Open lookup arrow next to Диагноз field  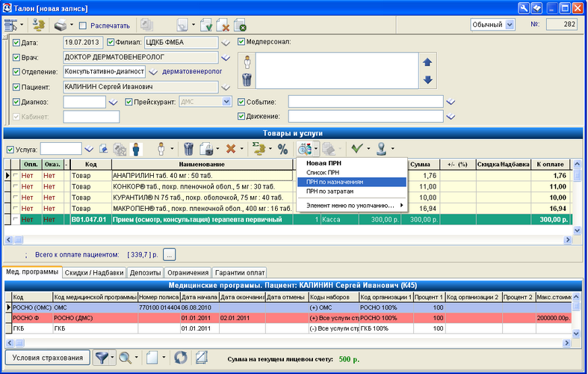(x=114, y=102)
